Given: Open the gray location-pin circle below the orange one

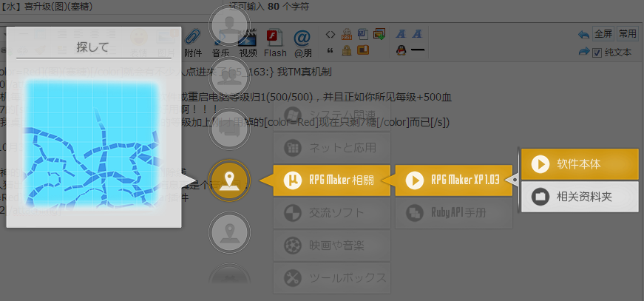Looking at the screenshot, I should pos(229,232).
